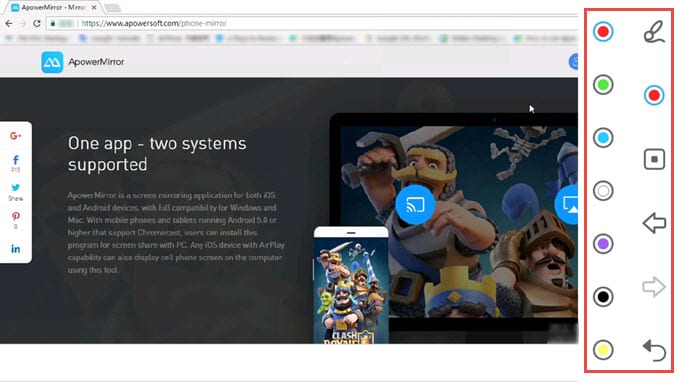680x382 pixels.
Task: Click the square stop icon
Action: click(654, 159)
